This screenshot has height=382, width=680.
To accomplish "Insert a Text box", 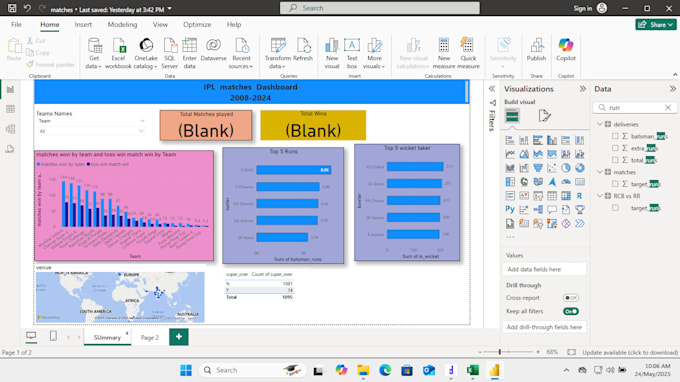I will pos(352,53).
